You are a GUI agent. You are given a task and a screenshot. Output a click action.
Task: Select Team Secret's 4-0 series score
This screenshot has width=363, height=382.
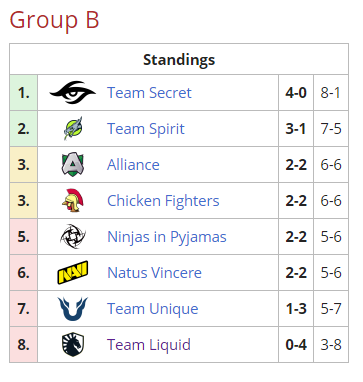point(296,93)
